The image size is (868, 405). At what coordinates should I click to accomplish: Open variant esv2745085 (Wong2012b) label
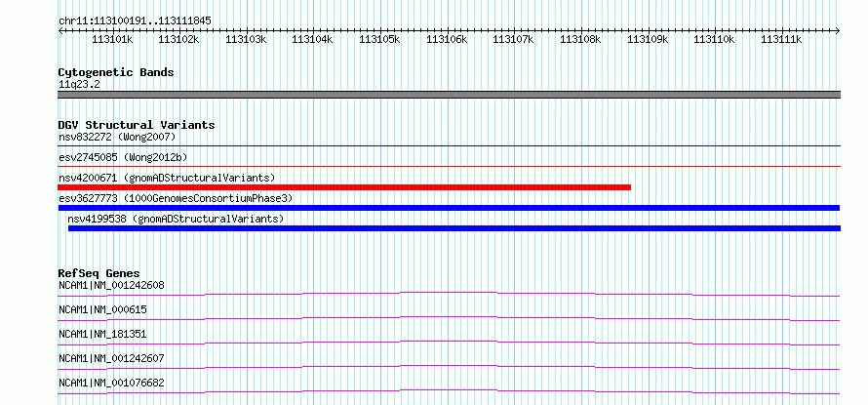[x=123, y=157]
